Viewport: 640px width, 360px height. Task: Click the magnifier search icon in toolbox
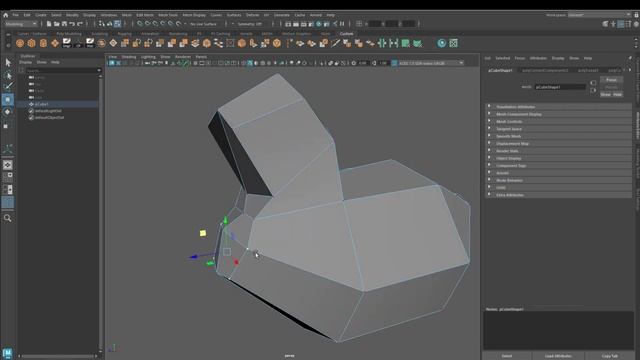tap(7, 218)
